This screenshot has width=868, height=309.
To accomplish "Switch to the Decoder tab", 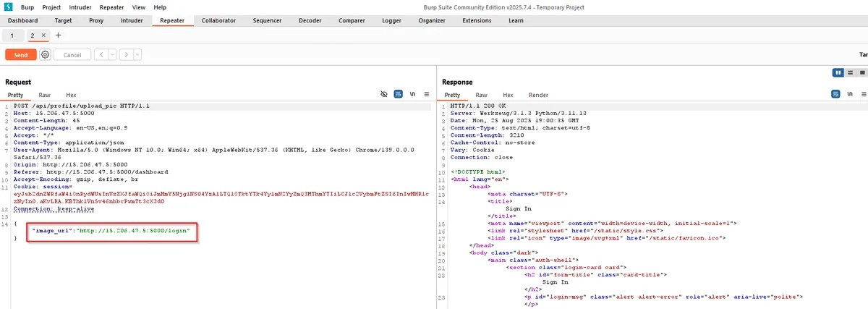I will pos(310,21).
